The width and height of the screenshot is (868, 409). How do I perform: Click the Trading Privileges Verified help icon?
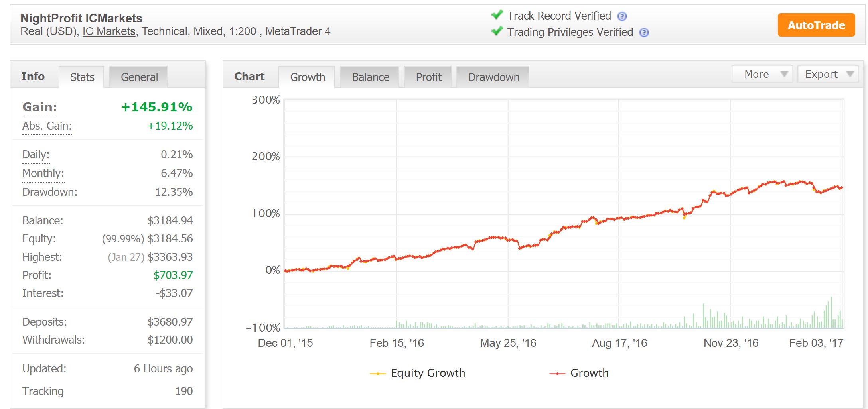click(644, 33)
